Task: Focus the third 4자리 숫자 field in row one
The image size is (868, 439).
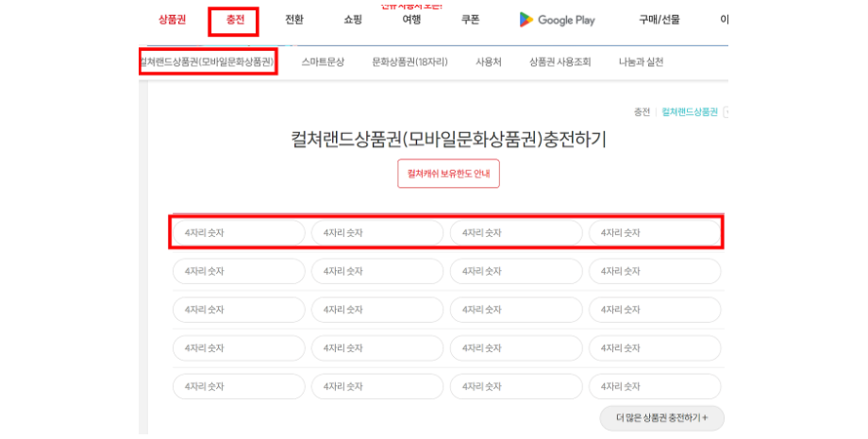Action: [516, 233]
